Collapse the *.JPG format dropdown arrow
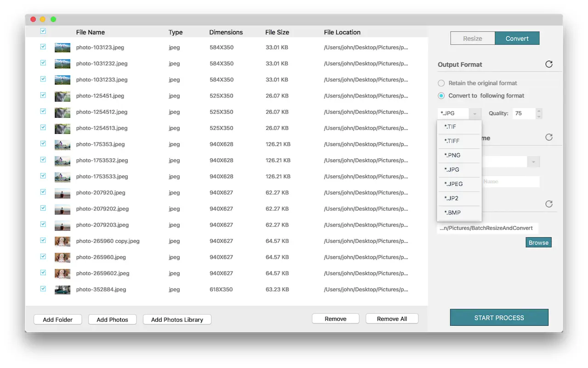This screenshot has height=368, width=588. click(475, 114)
